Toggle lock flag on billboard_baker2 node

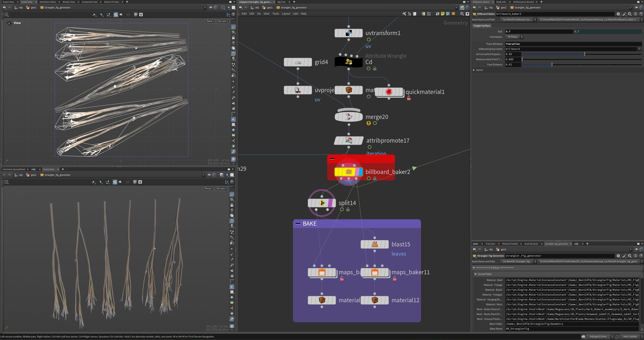pos(375,178)
